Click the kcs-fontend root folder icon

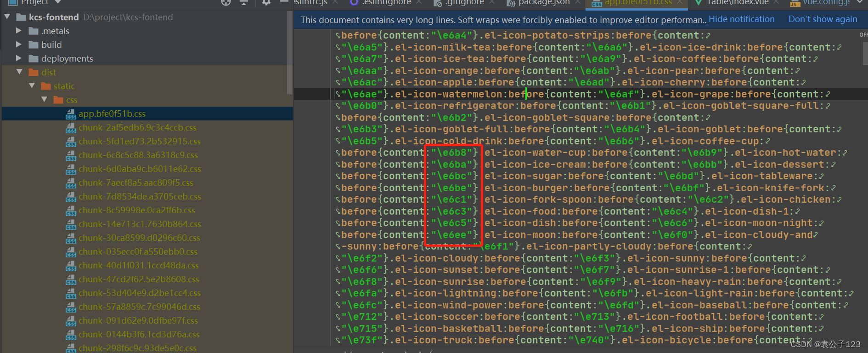(21, 17)
